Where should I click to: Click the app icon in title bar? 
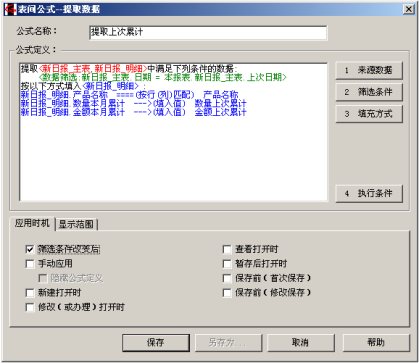click(x=10, y=9)
